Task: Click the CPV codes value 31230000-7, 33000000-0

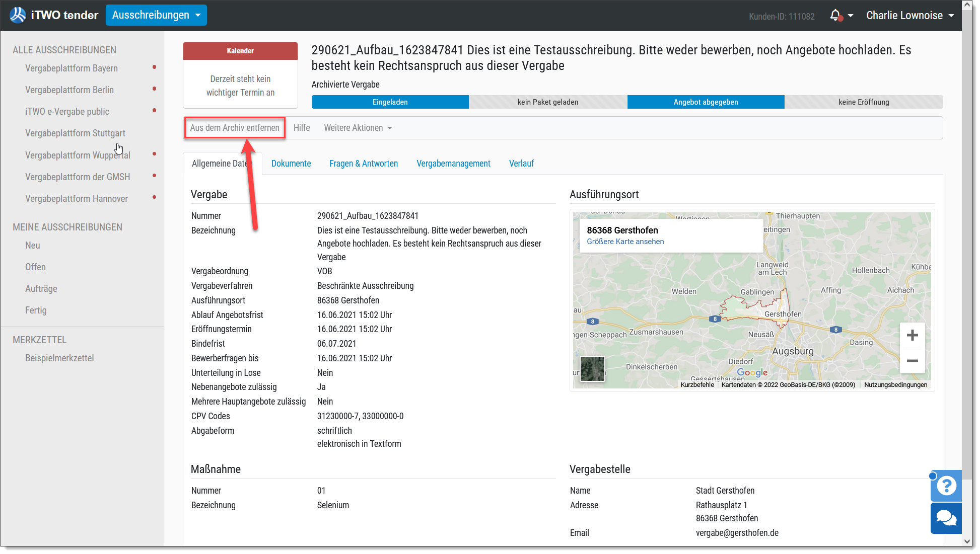Action: click(x=361, y=416)
